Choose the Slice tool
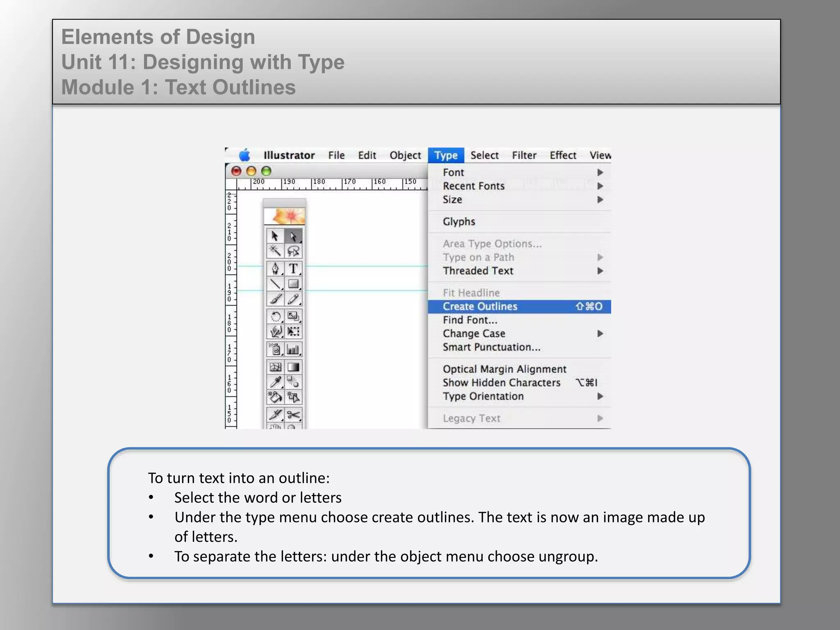This screenshot has height=630, width=840. [275, 415]
